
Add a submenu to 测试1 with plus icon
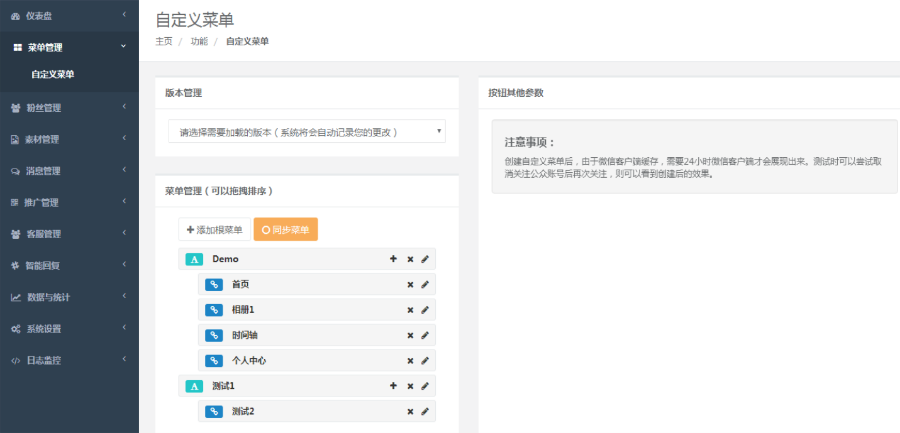point(393,386)
